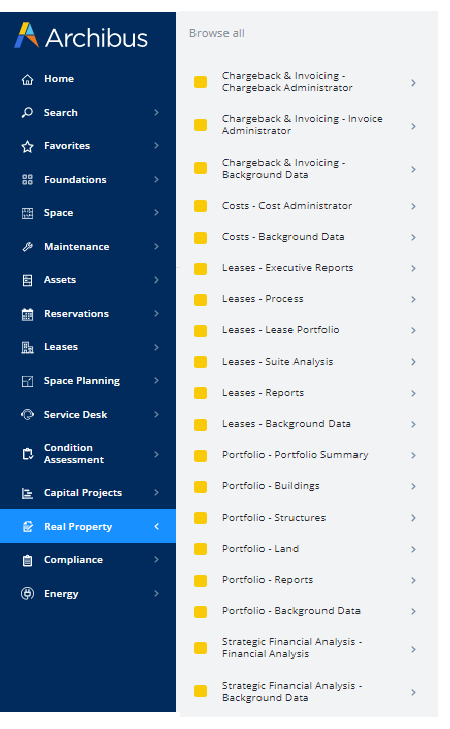Click the Home house icon
Viewport: 450px width, 729px height.
click(27, 80)
